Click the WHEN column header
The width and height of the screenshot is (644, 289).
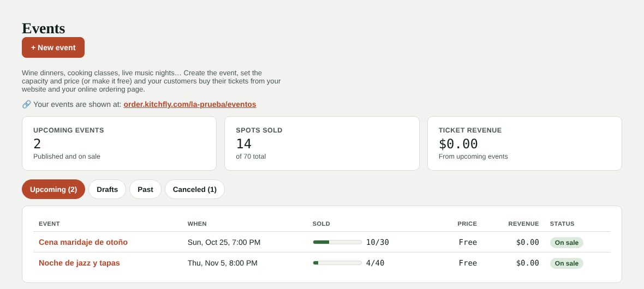pyautogui.click(x=197, y=224)
